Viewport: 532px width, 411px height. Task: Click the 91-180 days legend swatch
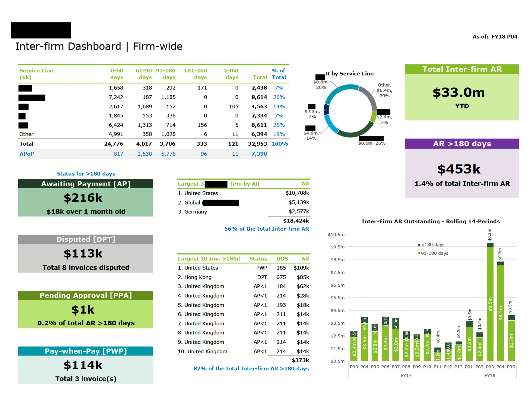point(419,253)
